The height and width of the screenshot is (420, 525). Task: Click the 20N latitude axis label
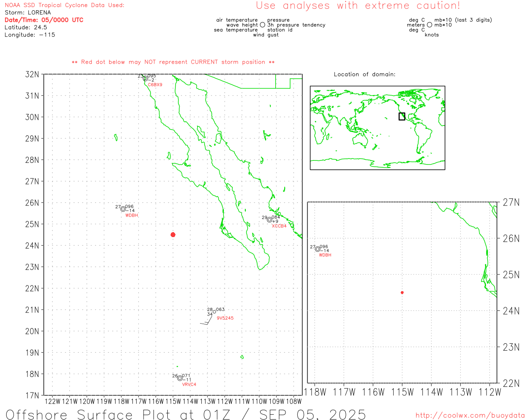pyautogui.click(x=32, y=331)
